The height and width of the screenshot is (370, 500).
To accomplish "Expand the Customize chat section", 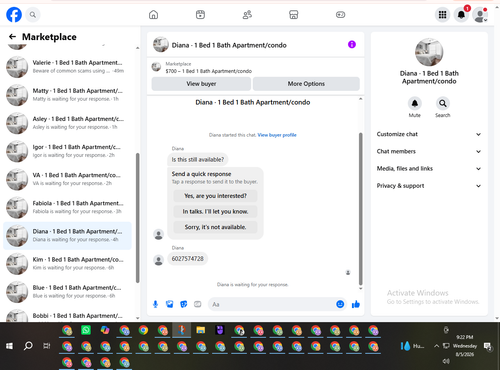I will point(429,134).
